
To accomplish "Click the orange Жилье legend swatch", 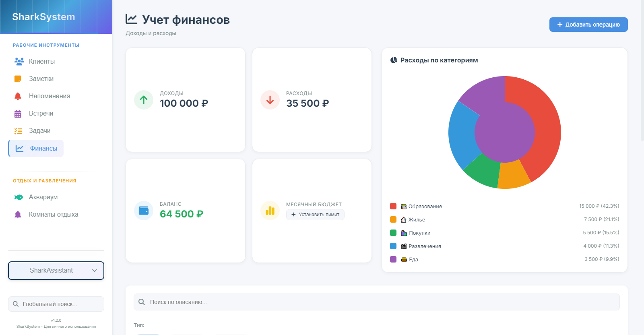I will [393, 219].
